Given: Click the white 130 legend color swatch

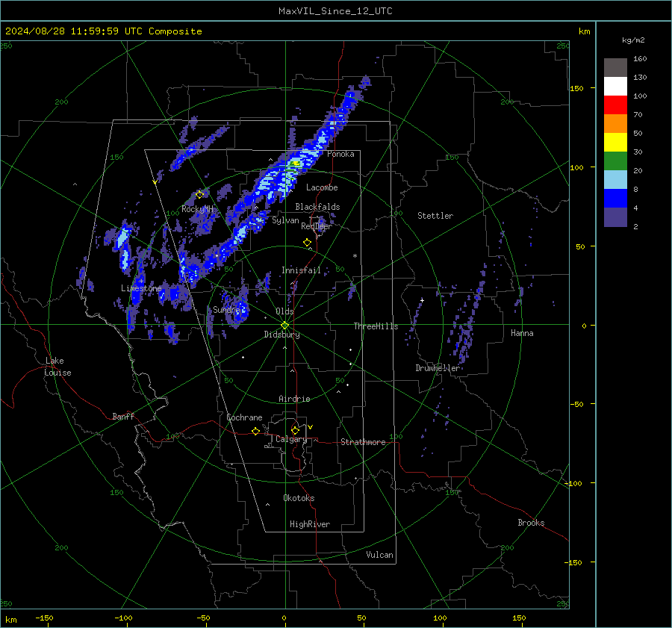Looking at the screenshot, I should click(615, 87).
